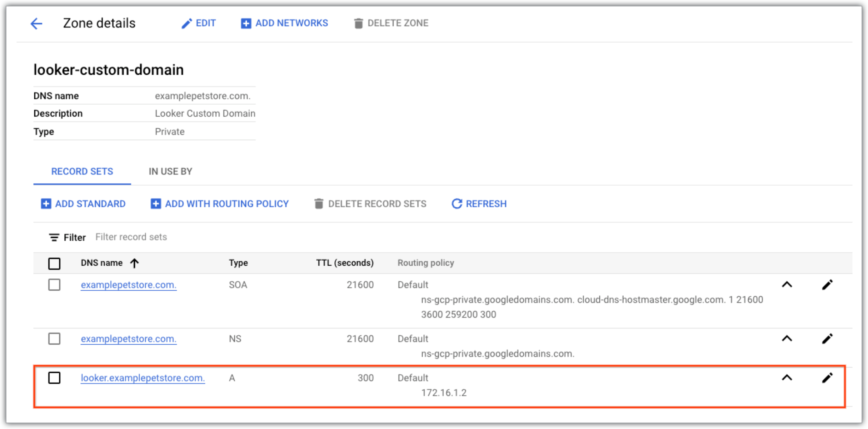Click the back arrow beside Zone details
Screen dimensions: 868x429
pyautogui.click(x=36, y=24)
